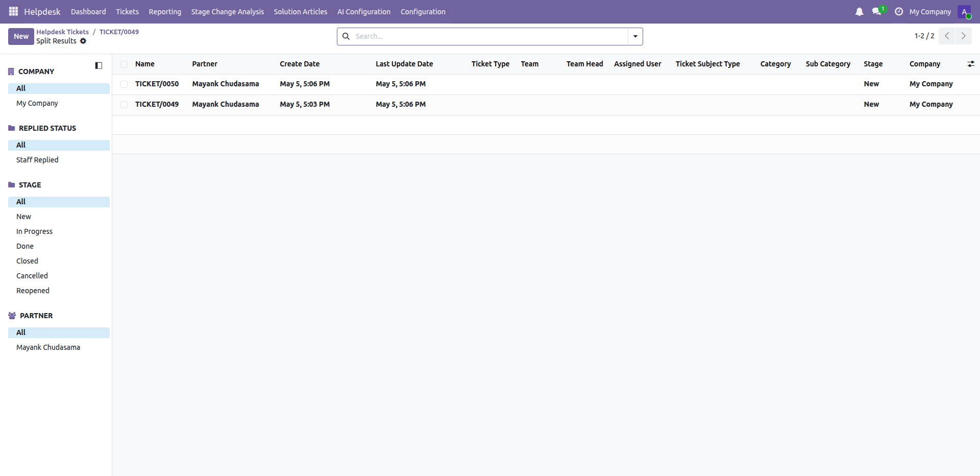The height and width of the screenshot is (476, 980).
Task: Click the Replied Status folder icon
Action: click(12, 128)
